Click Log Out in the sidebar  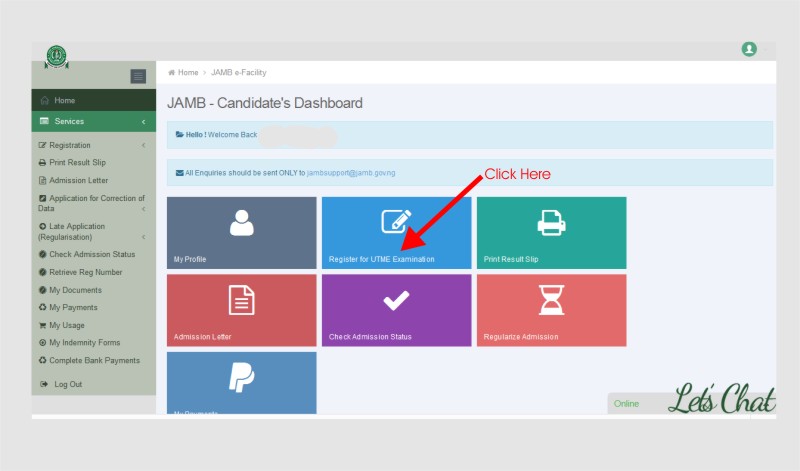click(x=68, y=384)
